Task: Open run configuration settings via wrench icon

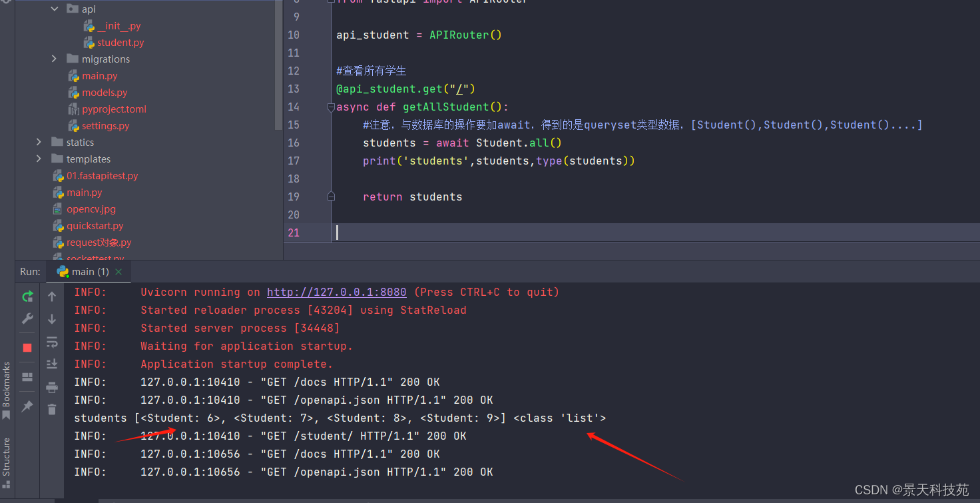Action: [x=27, y=318]
